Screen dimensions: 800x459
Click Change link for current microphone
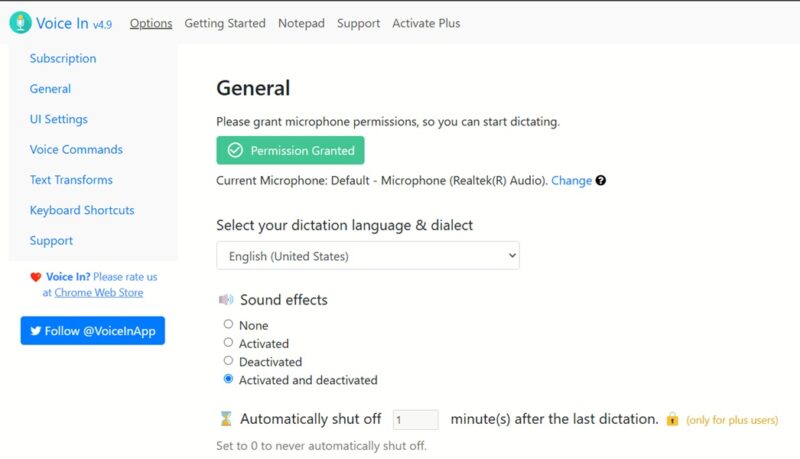tap(571, 181)
